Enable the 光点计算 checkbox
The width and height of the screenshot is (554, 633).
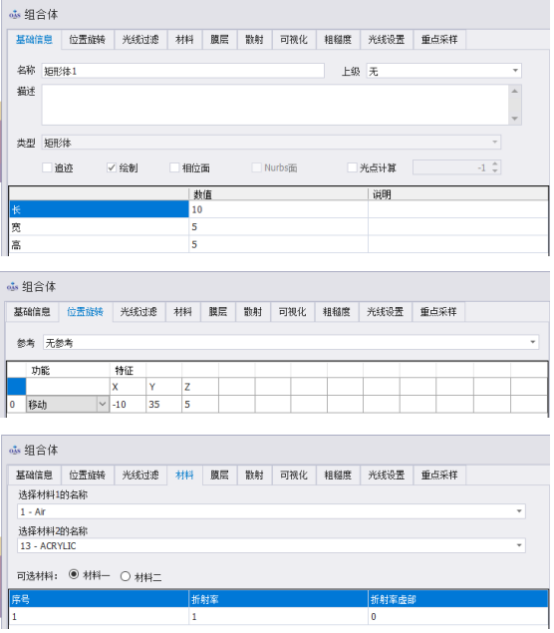pyautogui.click(x=352, y=168)
